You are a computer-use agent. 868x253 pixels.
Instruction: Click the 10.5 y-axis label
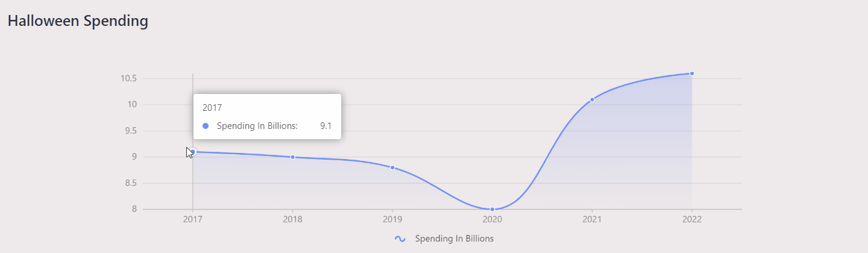click(x=128, y=78)
